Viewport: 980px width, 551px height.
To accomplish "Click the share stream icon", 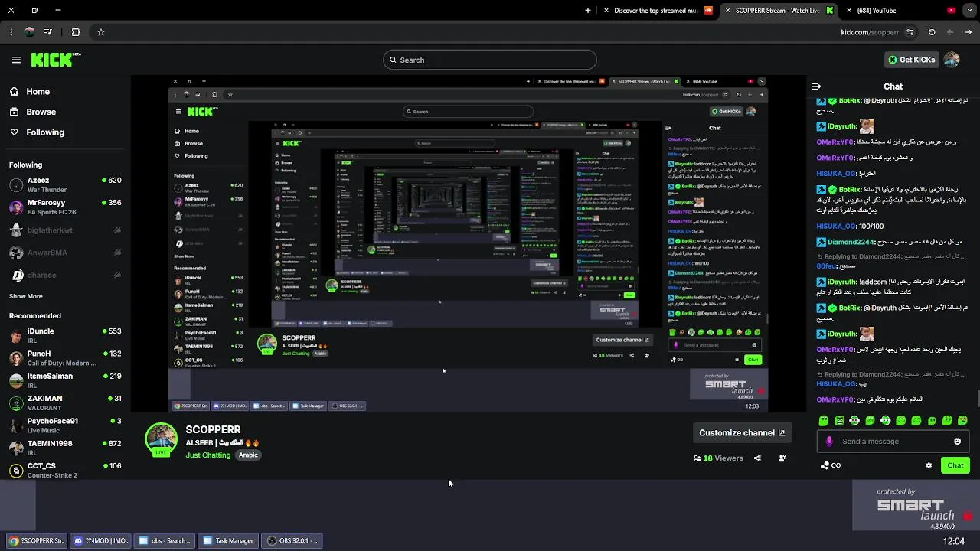I will point(757,458).
